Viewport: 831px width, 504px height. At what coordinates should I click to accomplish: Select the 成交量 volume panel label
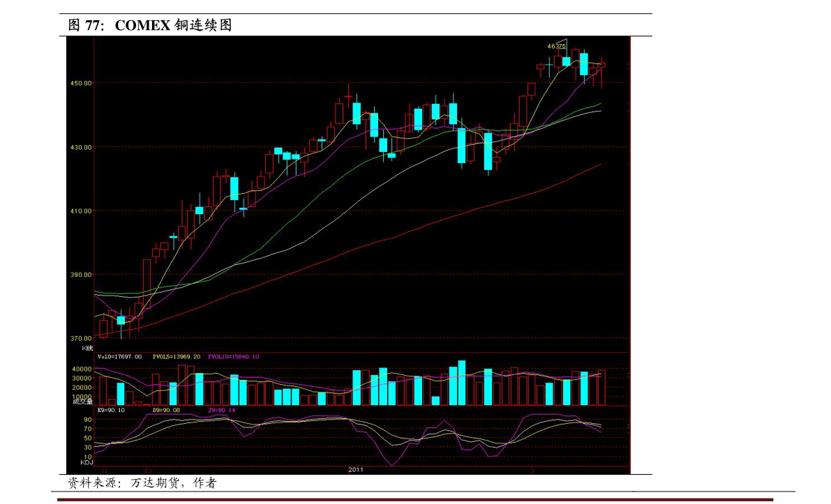point(82,401)
